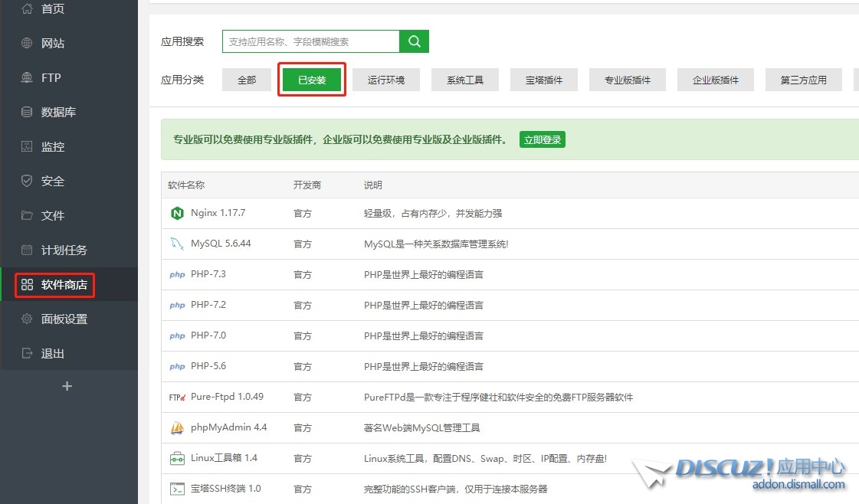Focus the 应用搜索 search input field
The height and width of the screenshot is (504, 859).
[x=310, y=41]
